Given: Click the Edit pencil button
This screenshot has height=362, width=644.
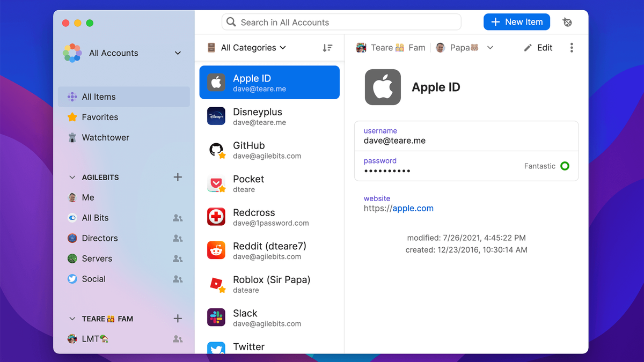Looking at the screenshot, I should [538, 48].
